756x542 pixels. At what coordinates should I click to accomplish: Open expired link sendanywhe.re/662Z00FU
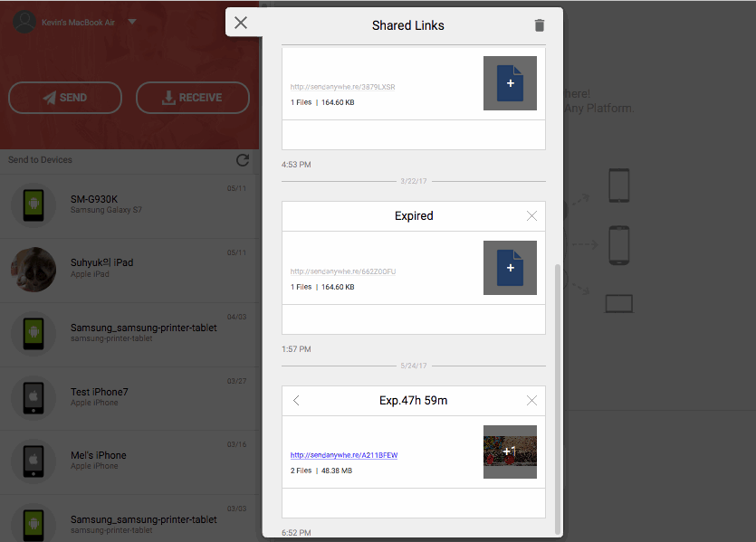click(343, 271)
